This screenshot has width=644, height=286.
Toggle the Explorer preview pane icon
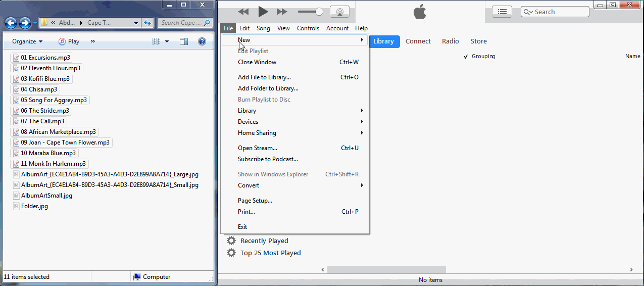tap(184, 41)
